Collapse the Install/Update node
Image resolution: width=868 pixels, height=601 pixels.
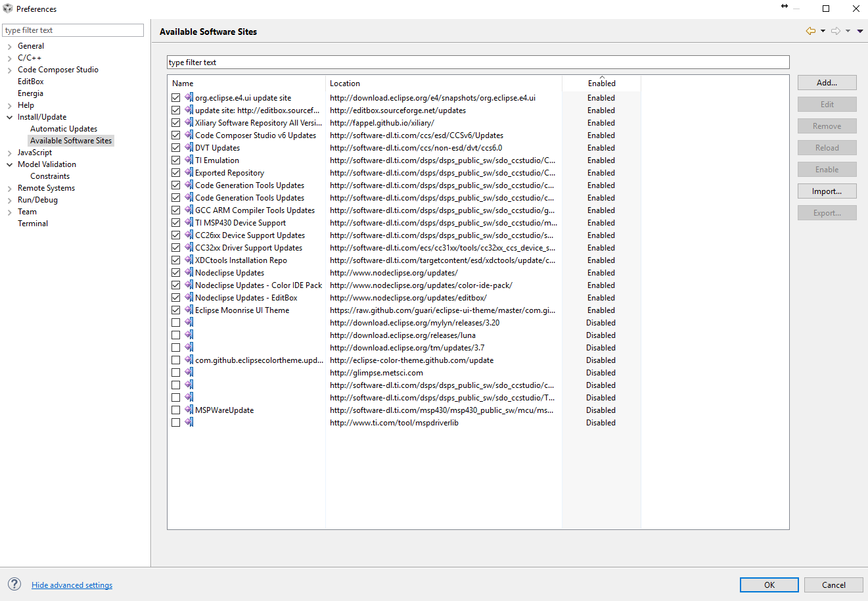9,117
